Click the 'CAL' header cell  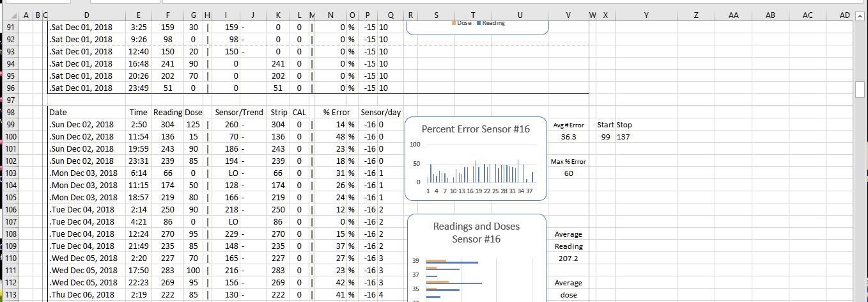pyautogui.click(x=299, y=112)
